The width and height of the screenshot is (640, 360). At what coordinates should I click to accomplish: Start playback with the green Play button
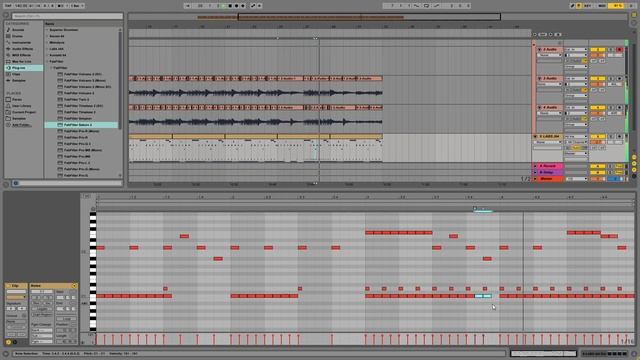point(223,6)
